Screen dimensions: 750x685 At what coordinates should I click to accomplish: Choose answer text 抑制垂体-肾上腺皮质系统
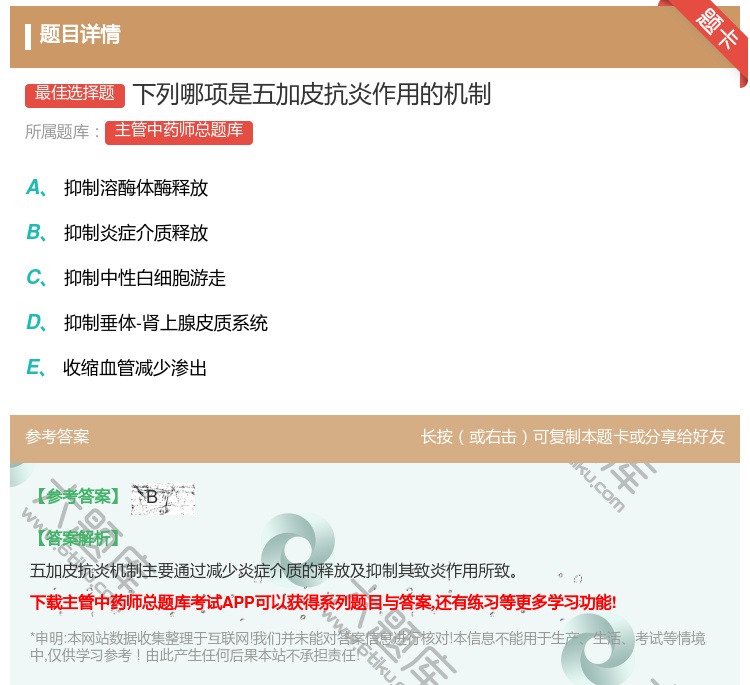166,323
